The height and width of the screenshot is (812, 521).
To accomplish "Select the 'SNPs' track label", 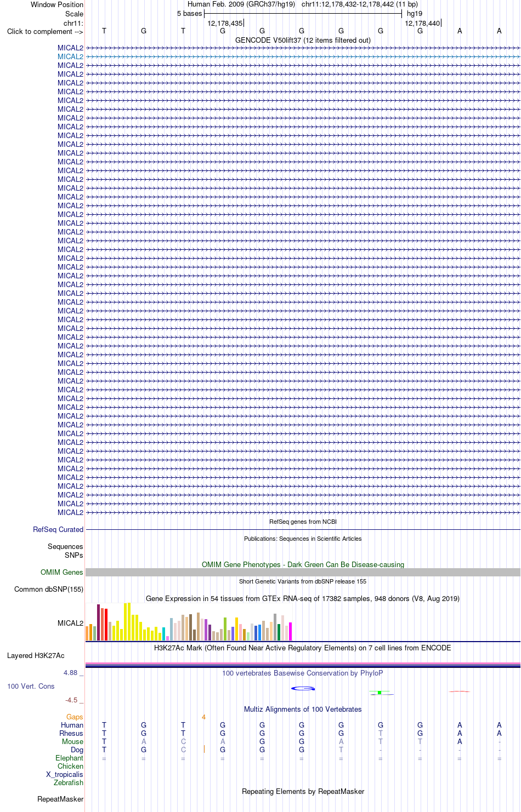I will click(x=74, y=555).
